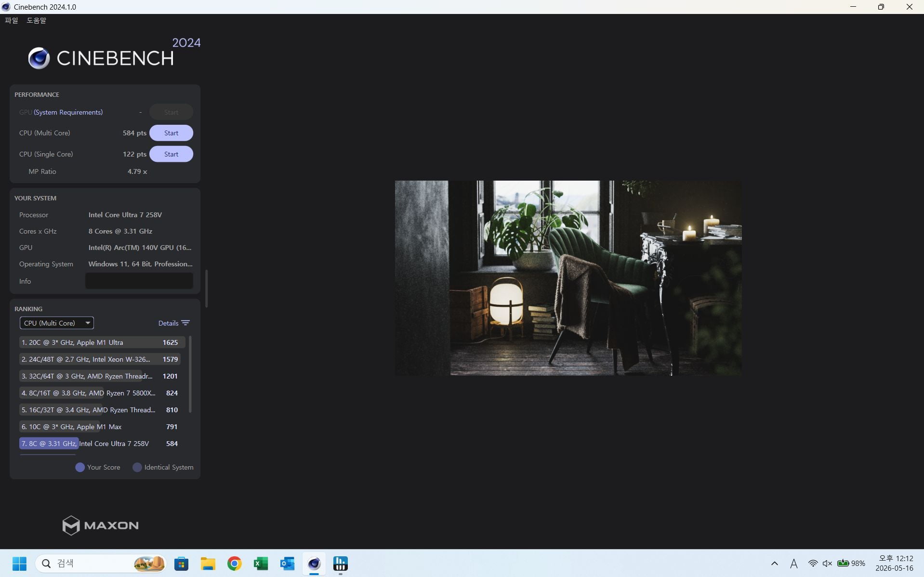Click the Details filter lines icon
924x577 pixels.
tap(185, 323)
